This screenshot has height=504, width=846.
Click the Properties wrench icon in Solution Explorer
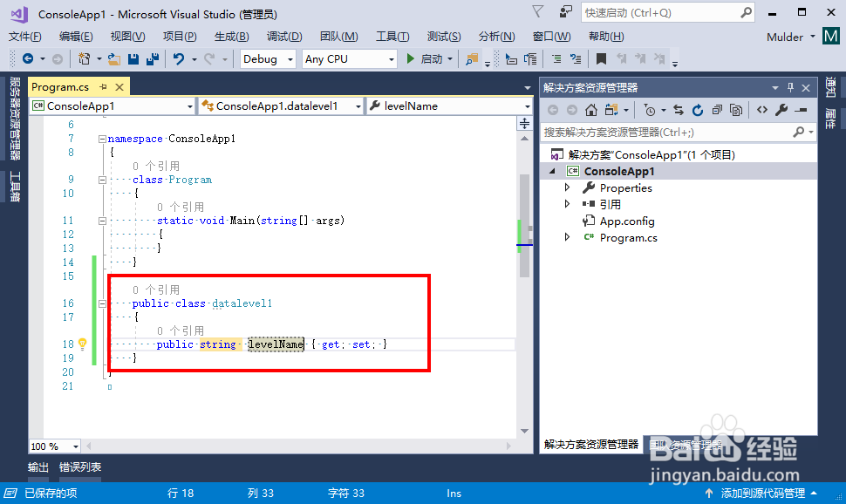tap(781, 110)
